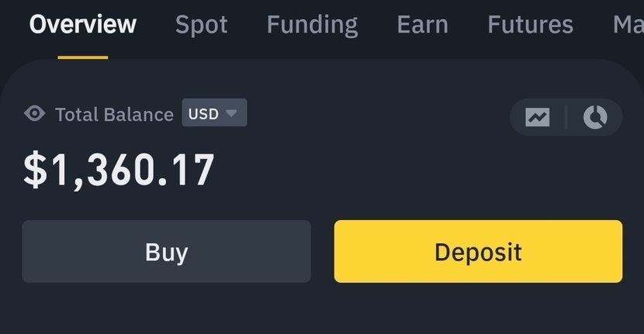Click the yellow underline beneath Overview
The height and width of the screenshot is (334, 644).
pos(83,57)
